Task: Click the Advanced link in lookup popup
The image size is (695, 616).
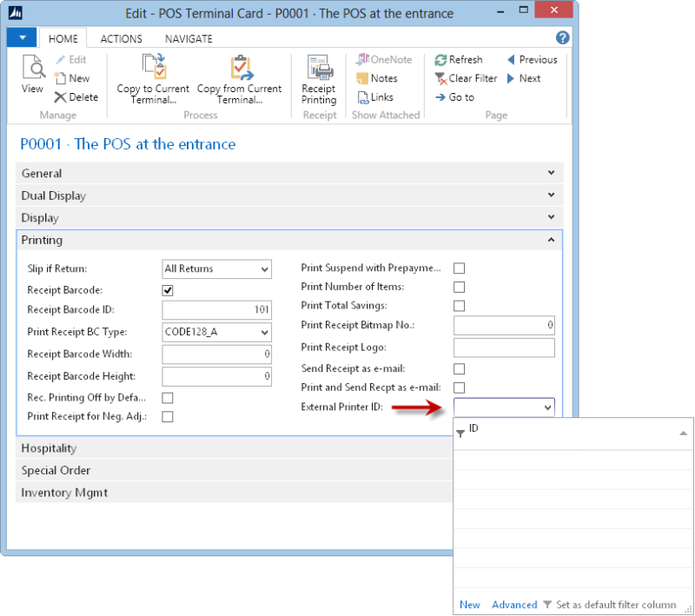Action: pyautogui.click(x=514, y=605)
